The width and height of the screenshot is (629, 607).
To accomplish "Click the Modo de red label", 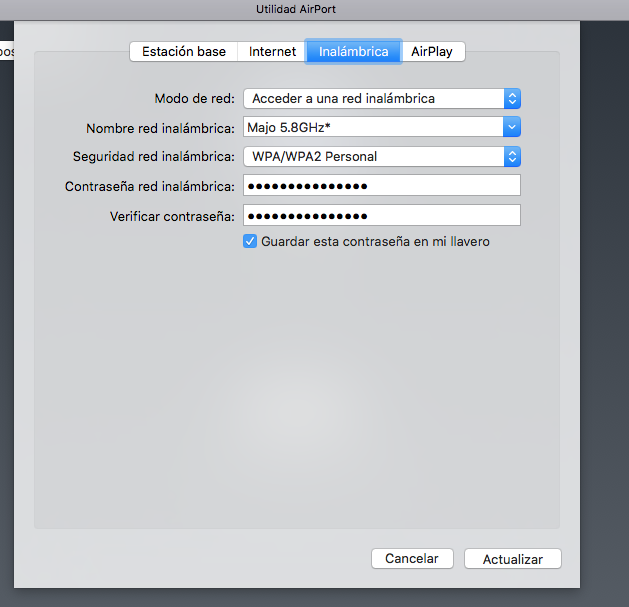I will tap(195, 98).
